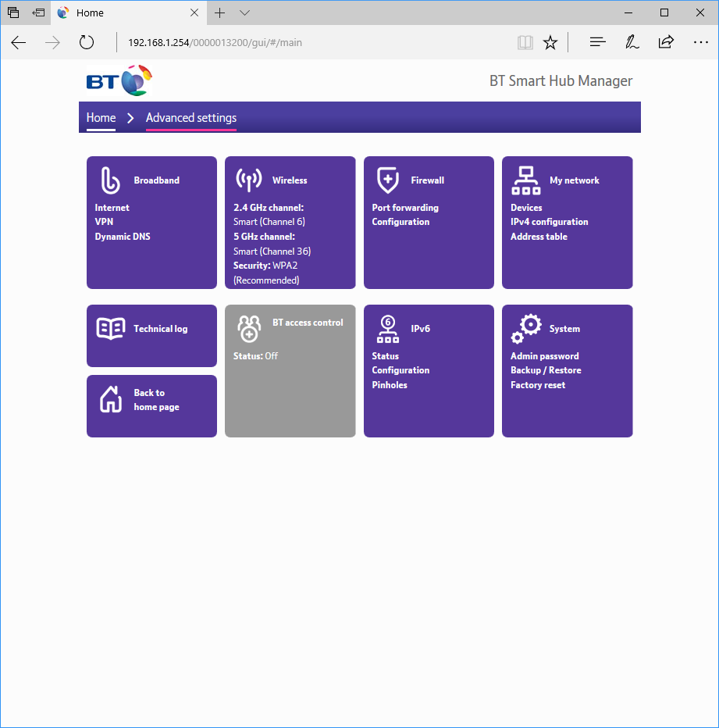Expand the tab preview chevron
The image size is (719, 728).
pyautogui.click(x=244, y=13)
